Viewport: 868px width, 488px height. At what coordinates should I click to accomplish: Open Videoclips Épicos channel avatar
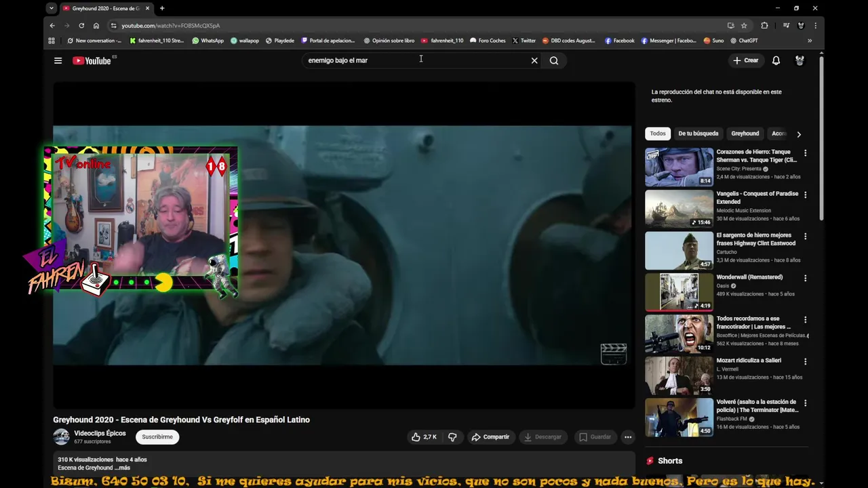coord(61,437)
